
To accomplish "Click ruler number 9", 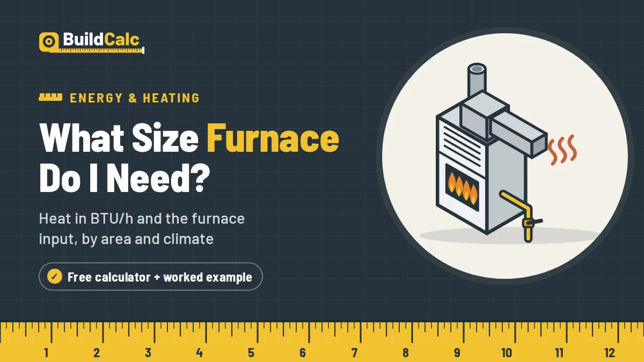I will [x=457, y=353].
